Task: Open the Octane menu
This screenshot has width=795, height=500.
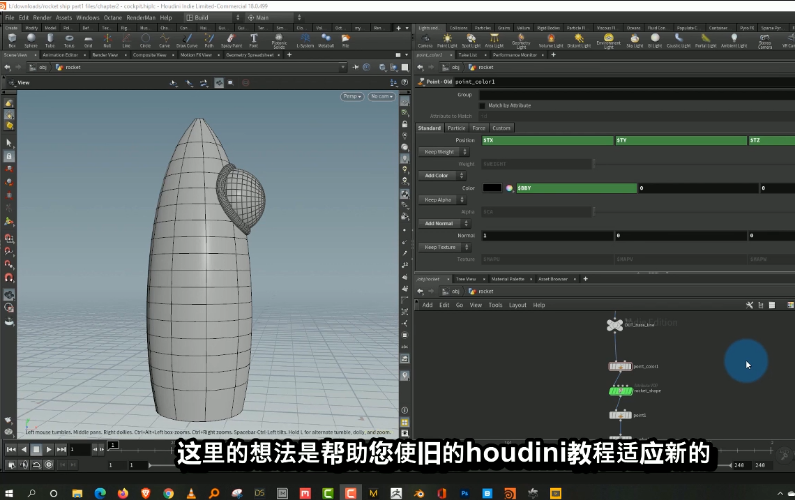Action: point(113,17)
